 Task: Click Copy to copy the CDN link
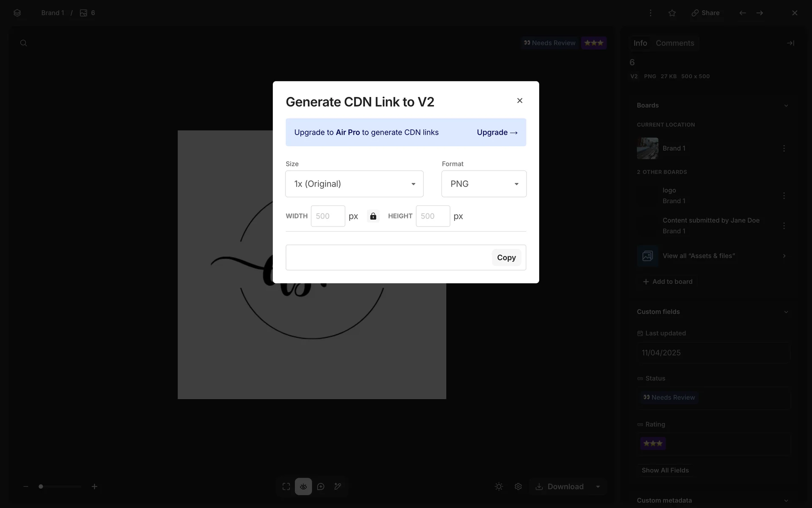click(x=506, y=257)
